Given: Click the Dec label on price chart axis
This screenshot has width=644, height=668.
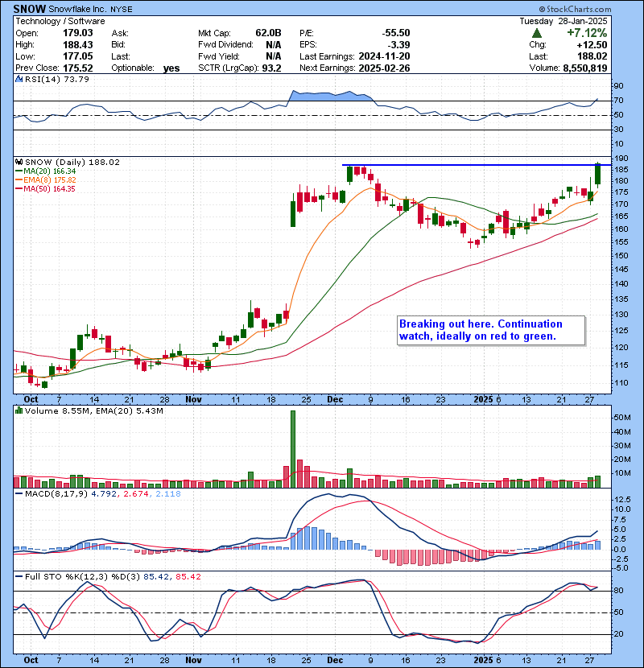Looking at the screenshot, I should (x=335, y=400).
